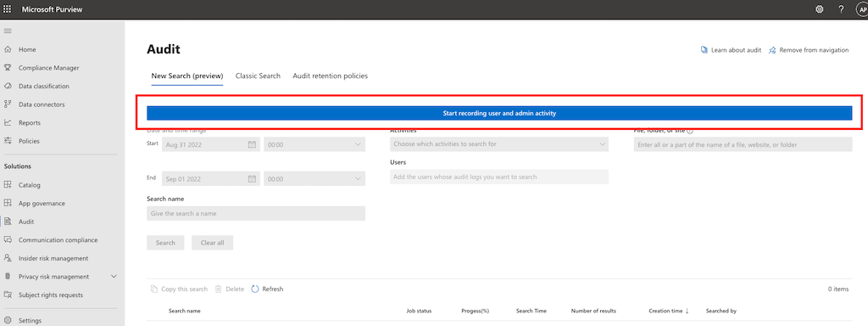Click the App governance icon
868x326 pixels.
[x=8, y=203]
